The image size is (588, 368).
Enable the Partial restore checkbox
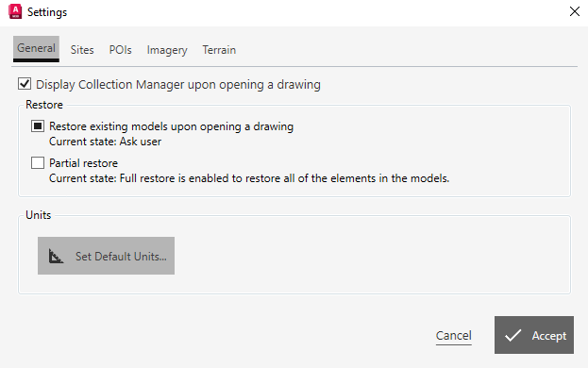tap(38, 162)
